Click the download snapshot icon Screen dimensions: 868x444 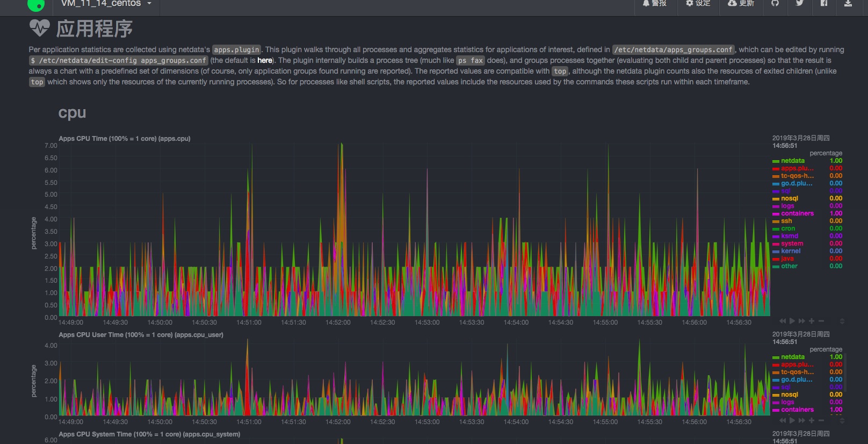[x=848, y=3]
